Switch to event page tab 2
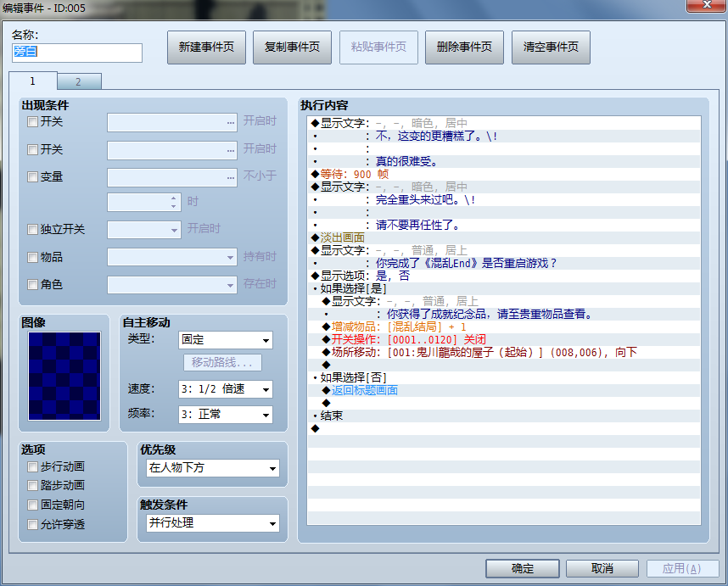The image size is (728, 586). click(79, 81)
